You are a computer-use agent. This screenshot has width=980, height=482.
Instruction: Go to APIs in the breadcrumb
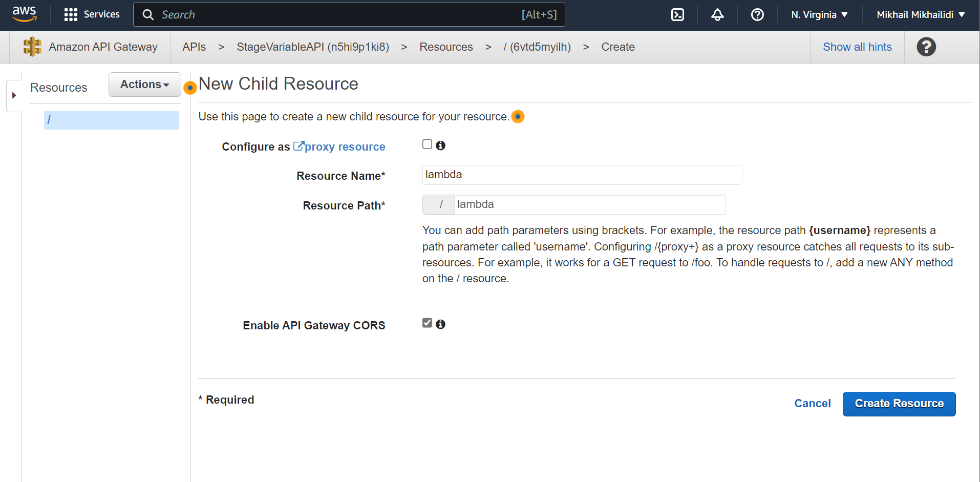pyautogui.click(x=194, y=47)
